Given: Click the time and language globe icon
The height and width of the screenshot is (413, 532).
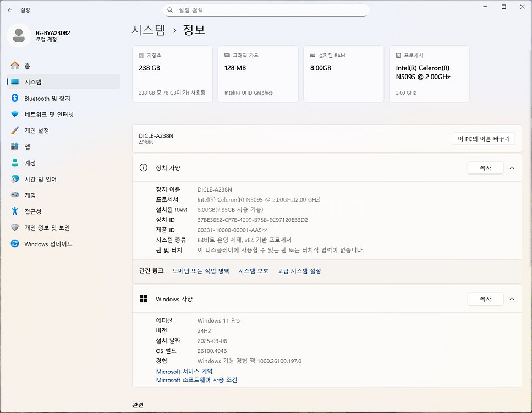Looking at the screenshot, I should coord(15,179).
